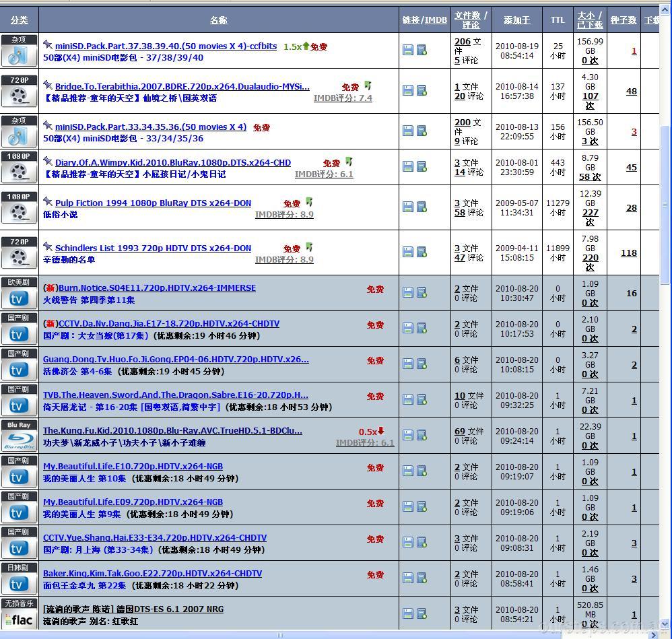Click the download icon for Schindlers List

408,252
